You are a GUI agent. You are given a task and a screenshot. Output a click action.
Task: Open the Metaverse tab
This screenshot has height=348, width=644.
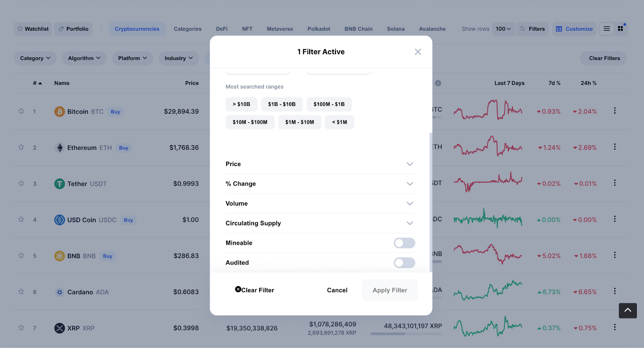(280, 29)
